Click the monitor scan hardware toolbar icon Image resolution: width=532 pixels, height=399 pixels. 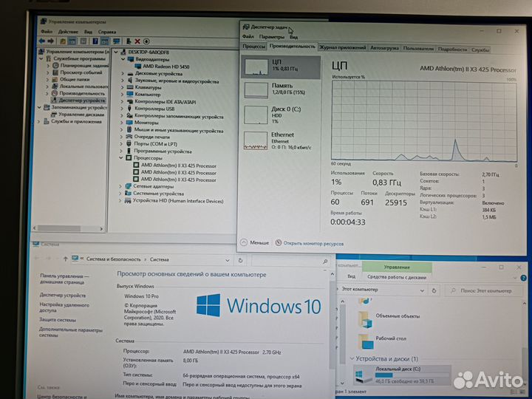[117, 41]
